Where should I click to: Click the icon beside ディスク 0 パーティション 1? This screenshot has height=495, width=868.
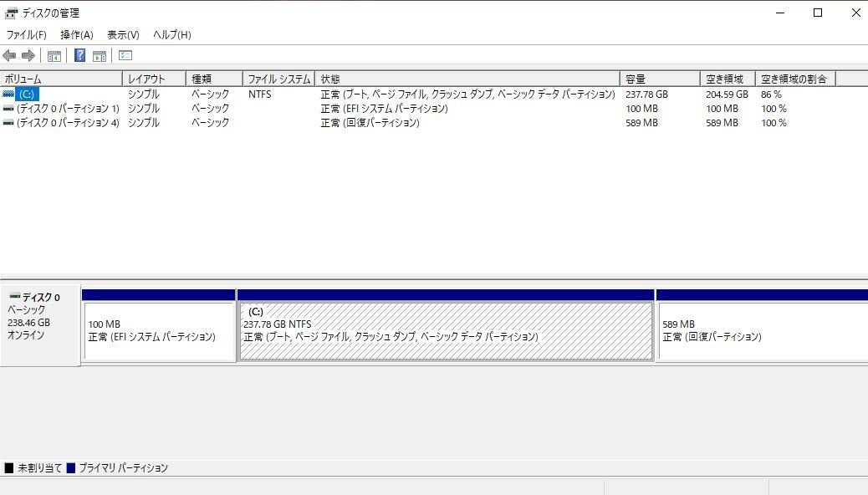8,109
